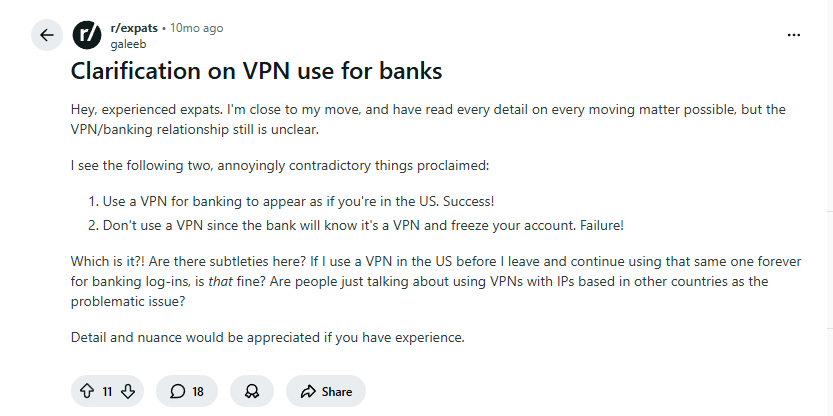Click the vote count number 11
Viewport: 833px width, 416px height.
tap(107, 391)
